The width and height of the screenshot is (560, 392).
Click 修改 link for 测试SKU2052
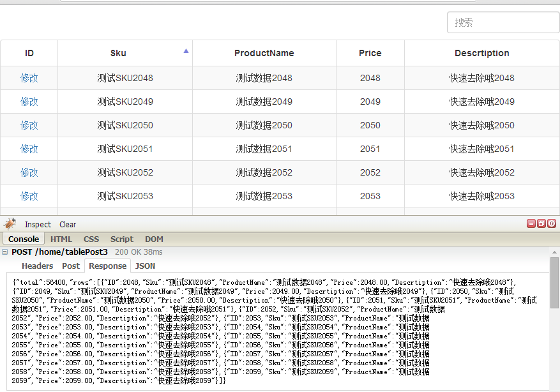click(x=29, y=172)
